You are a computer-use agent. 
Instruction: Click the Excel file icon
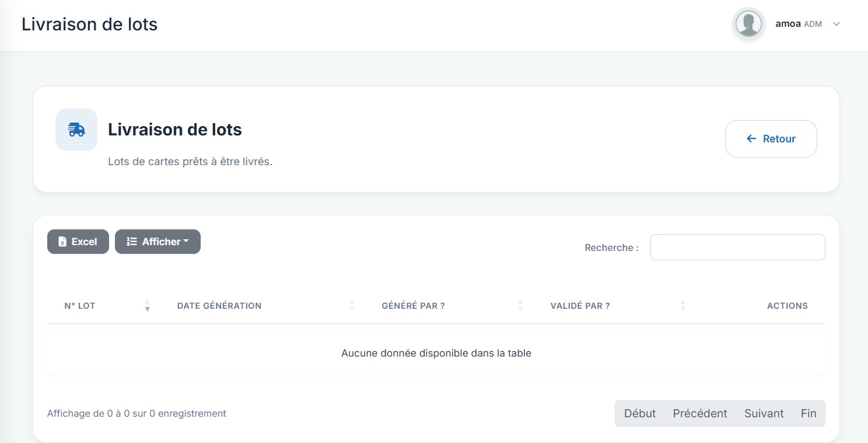62,242
